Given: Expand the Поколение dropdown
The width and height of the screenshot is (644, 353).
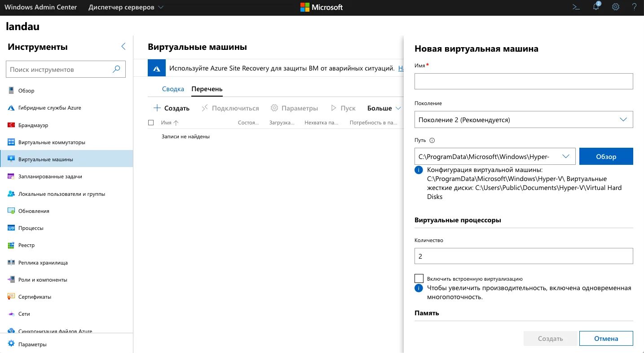Looking at the screenshot, I should tap(524, 119).
